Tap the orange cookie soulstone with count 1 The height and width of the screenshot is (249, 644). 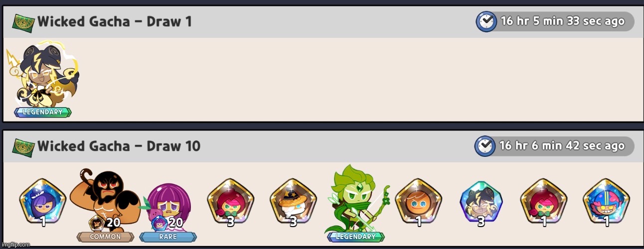click(419, 200)
